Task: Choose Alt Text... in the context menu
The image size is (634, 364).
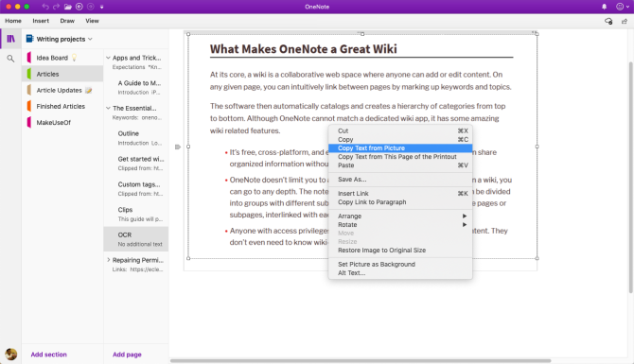Action: pyautogui.click(x=400, y=273)
